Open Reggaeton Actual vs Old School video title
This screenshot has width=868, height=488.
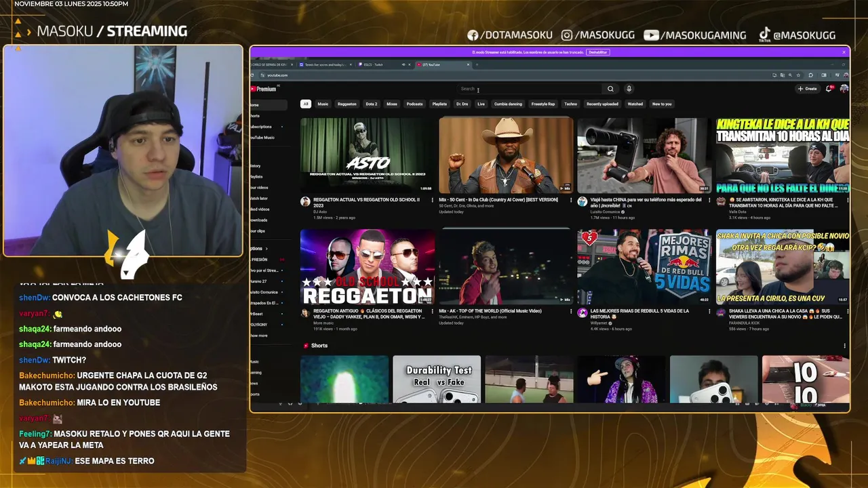(367, 202)
